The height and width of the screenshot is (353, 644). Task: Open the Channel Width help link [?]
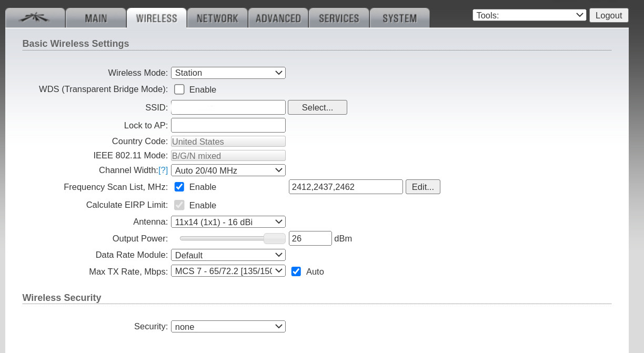point(163,170)
